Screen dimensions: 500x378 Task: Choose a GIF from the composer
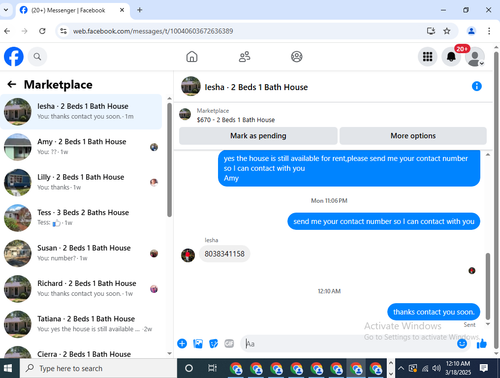coord(229,343)
